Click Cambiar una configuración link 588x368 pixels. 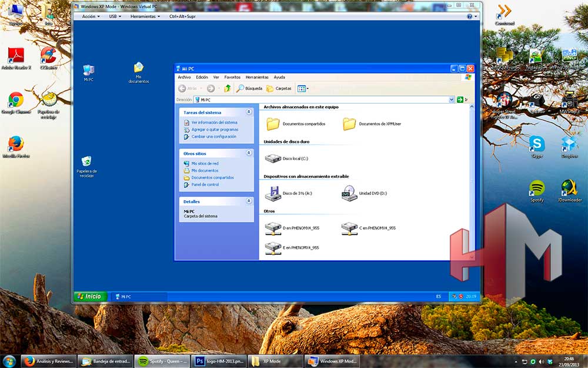214,137
